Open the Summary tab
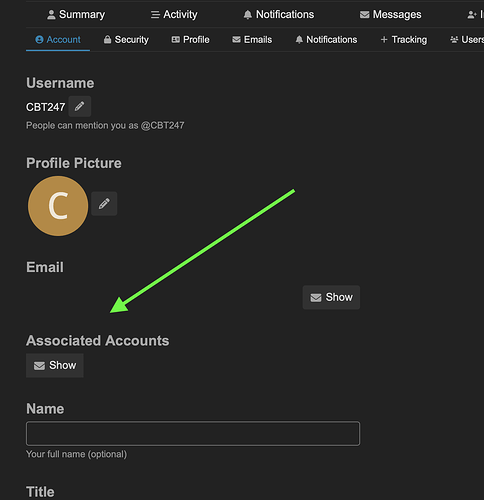This screenshot has width=484, height=500. [x=76, y=15]
